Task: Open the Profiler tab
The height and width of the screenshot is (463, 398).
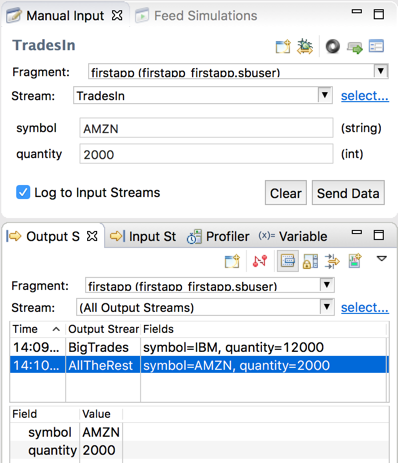Action: 218,236
